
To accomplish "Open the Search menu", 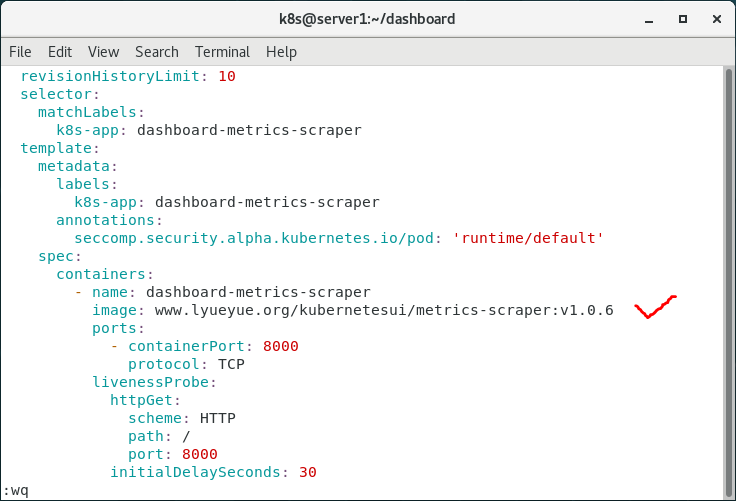I will tap(157, 52).
